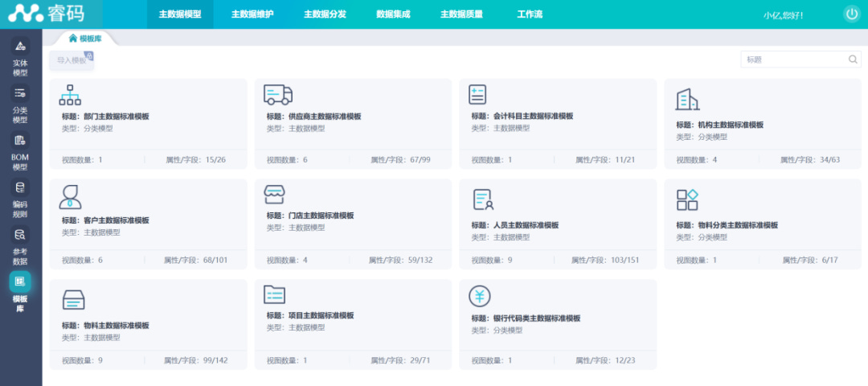Viewport: 868px width, 386px height.
Task: Click 属性/字段: 99/142 value
Action: (196, 360)
